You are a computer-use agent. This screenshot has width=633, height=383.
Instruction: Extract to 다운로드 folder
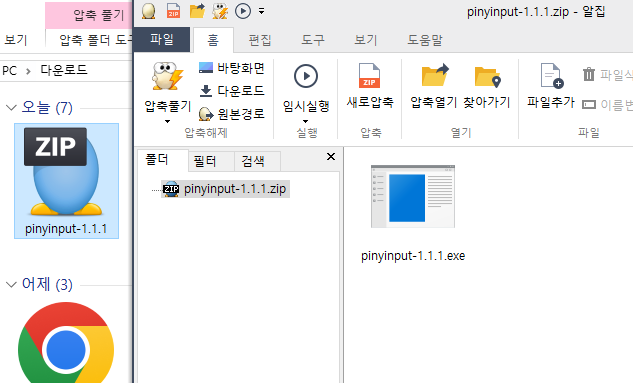232,91
